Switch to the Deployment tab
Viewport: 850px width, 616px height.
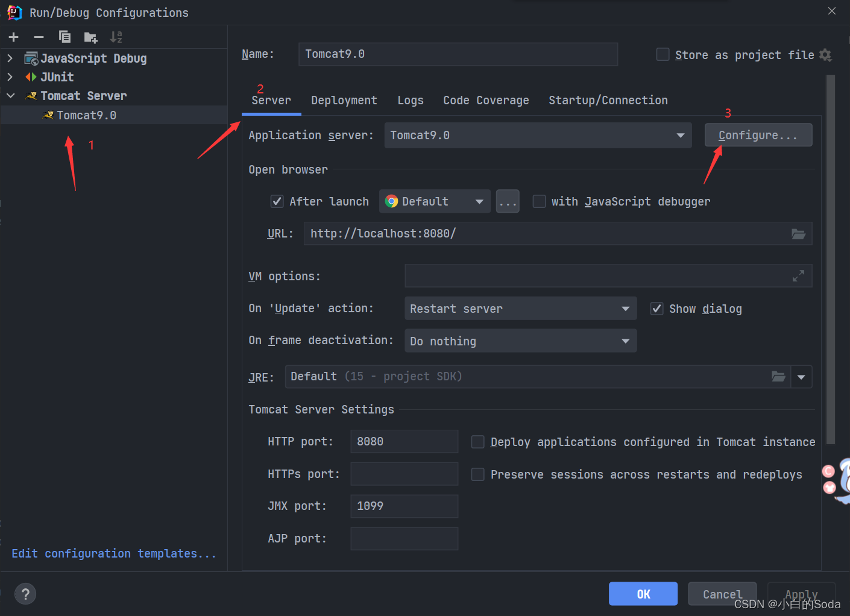point(344,101)
